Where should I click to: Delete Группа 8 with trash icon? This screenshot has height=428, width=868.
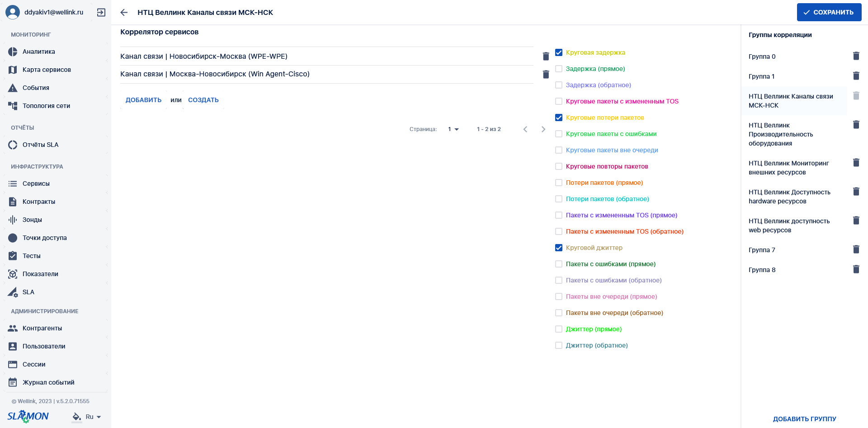coord(856,269)
